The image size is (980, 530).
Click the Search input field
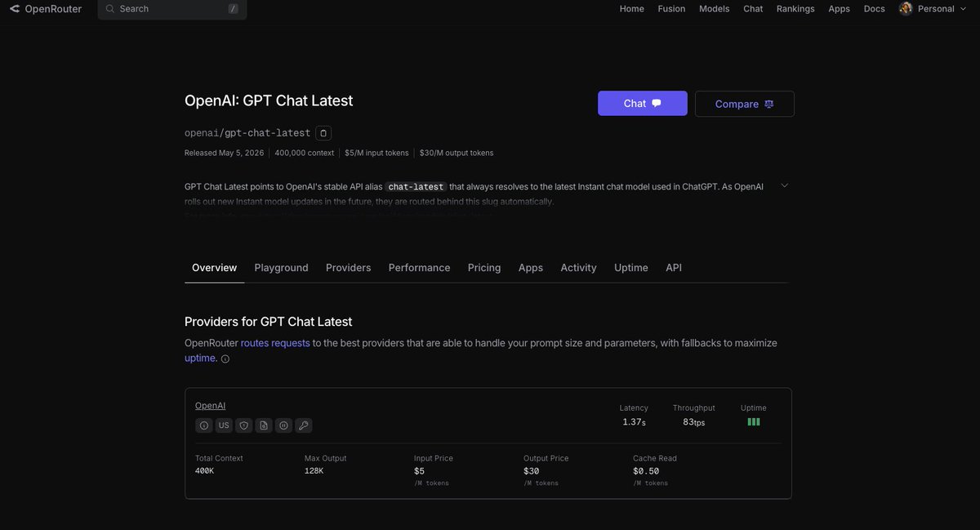172,9
